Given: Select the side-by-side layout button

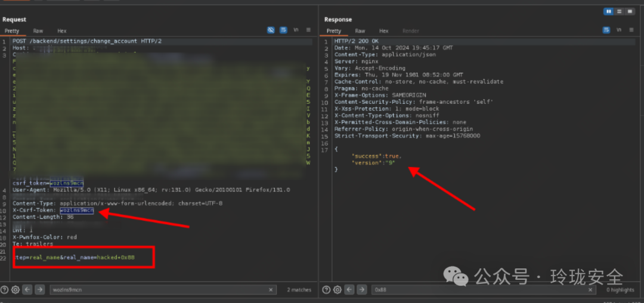Looking at the screenshot, I should pyautogui.click(x=609, y=11).
